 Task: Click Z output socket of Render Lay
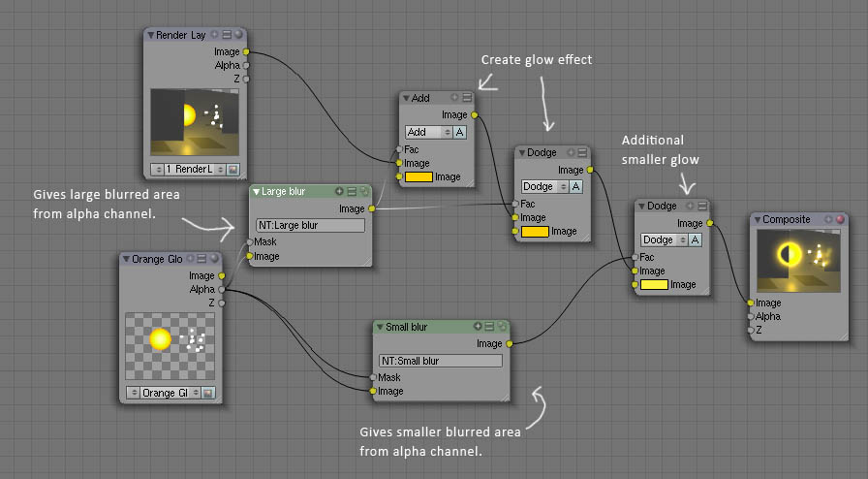(x=246, y=79)
